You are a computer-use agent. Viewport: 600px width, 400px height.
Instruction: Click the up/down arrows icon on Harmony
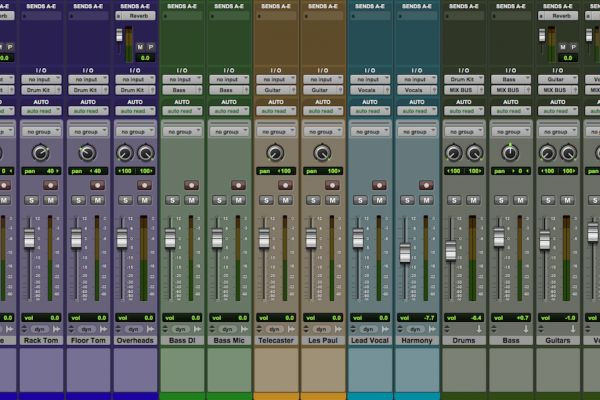[400, 329]
